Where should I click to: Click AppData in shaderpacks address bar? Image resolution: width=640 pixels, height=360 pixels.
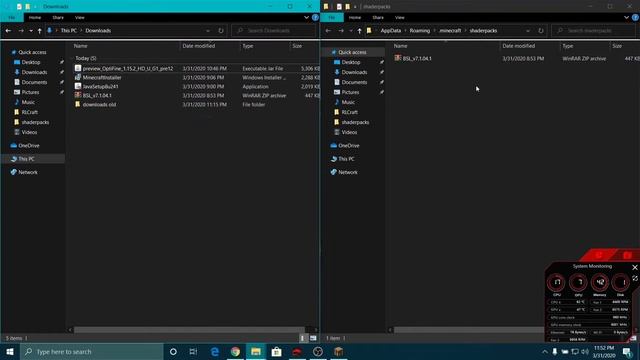(391, 31)
